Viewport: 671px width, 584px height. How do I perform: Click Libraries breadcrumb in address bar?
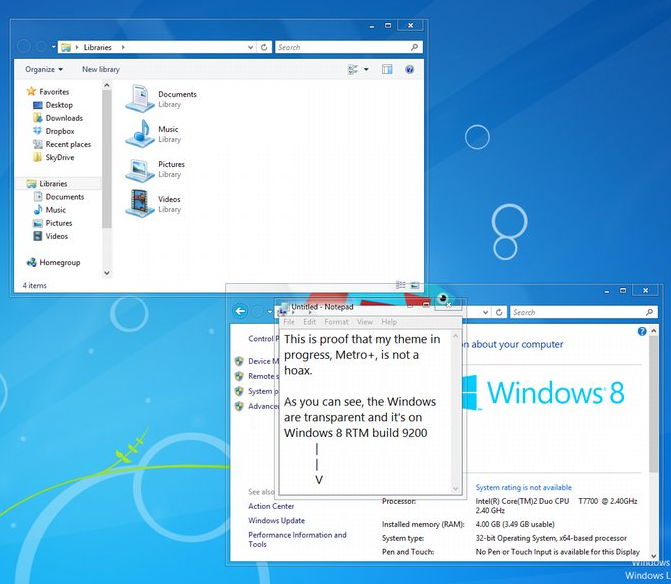click(98, 47)
